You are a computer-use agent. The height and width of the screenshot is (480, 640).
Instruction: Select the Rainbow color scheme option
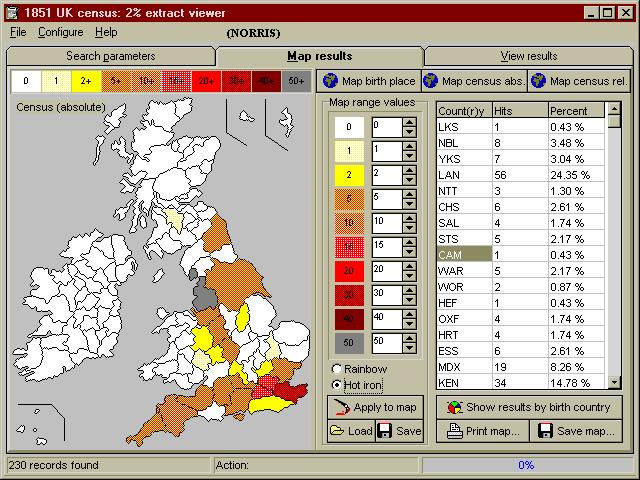336,370
